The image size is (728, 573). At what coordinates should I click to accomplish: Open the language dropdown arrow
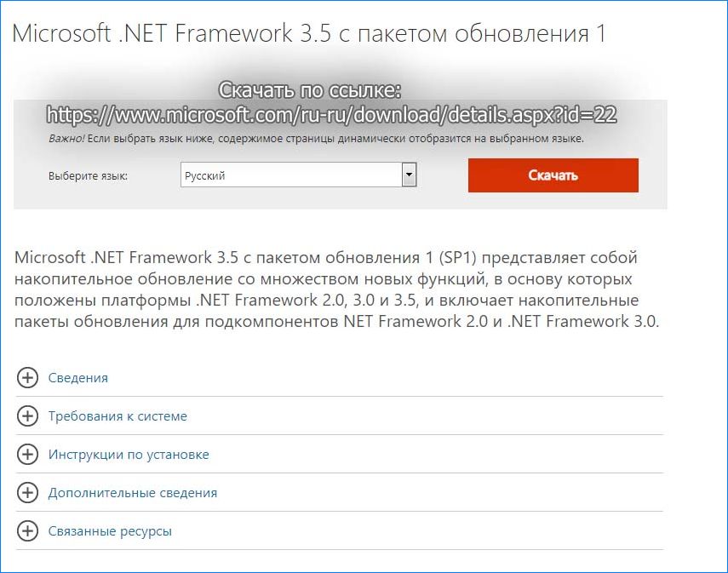pos(409,175)
